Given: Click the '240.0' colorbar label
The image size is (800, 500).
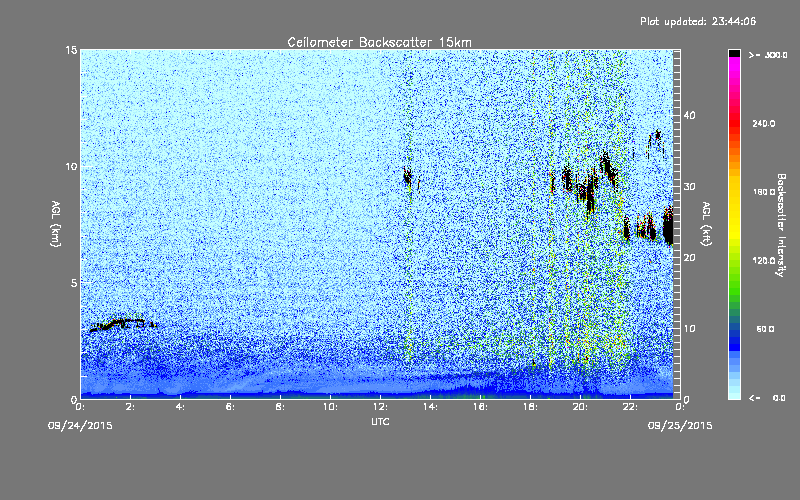Looking at the screenshot, I should coord(764,124).
